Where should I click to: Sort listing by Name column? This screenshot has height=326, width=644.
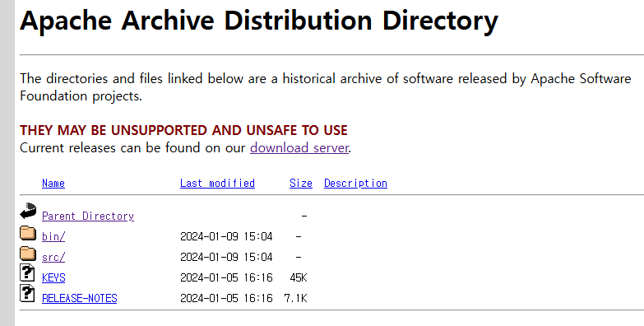[x=53, y=183]
